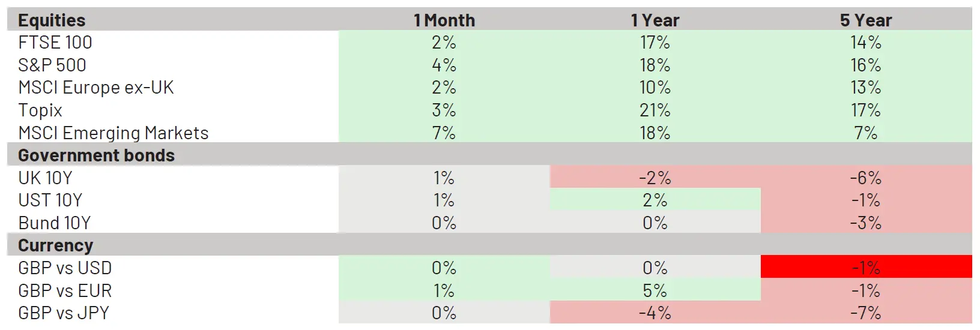Click the Topix row label
This screenshot has width=980, height=330.
pos(40,110)
